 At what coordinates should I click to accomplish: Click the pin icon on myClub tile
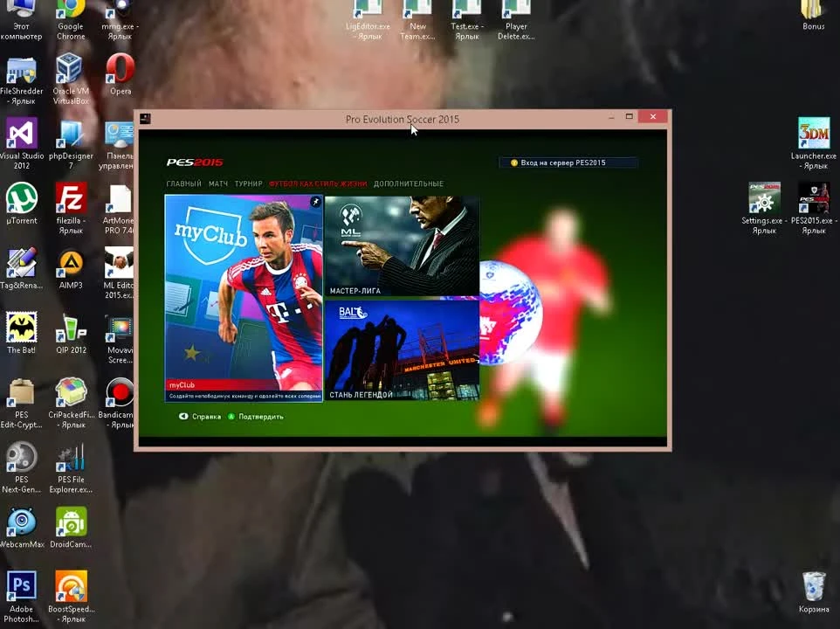point(315,202)
